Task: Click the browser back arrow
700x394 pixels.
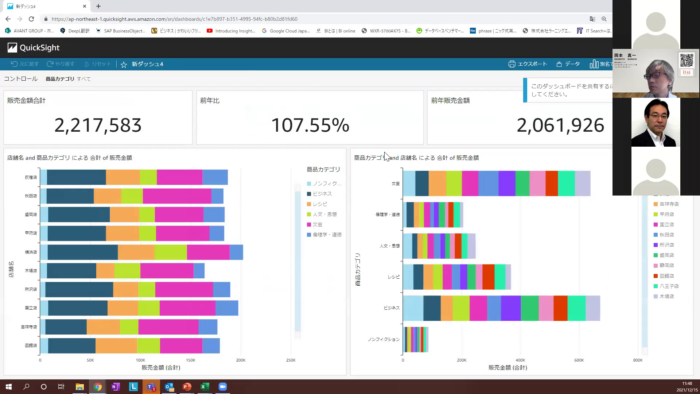Action: 8,19
